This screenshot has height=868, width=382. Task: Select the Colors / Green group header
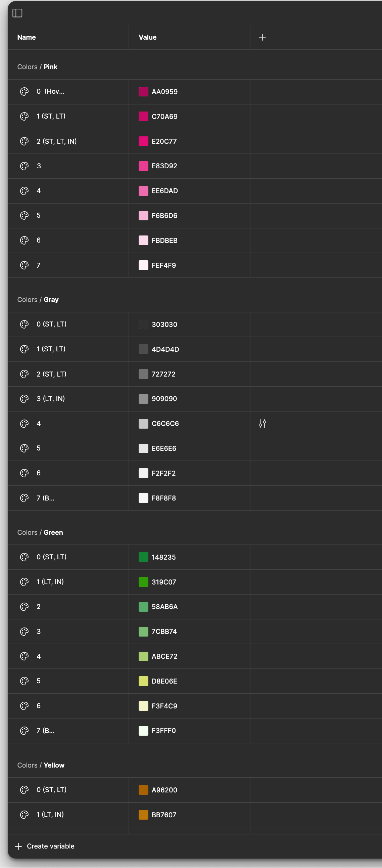pos(40,532)
